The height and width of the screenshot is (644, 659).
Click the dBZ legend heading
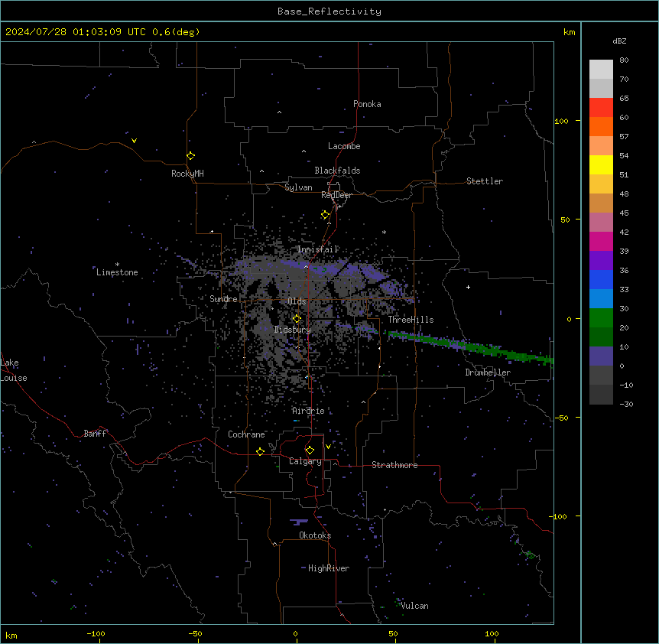(x=619, y=41)
